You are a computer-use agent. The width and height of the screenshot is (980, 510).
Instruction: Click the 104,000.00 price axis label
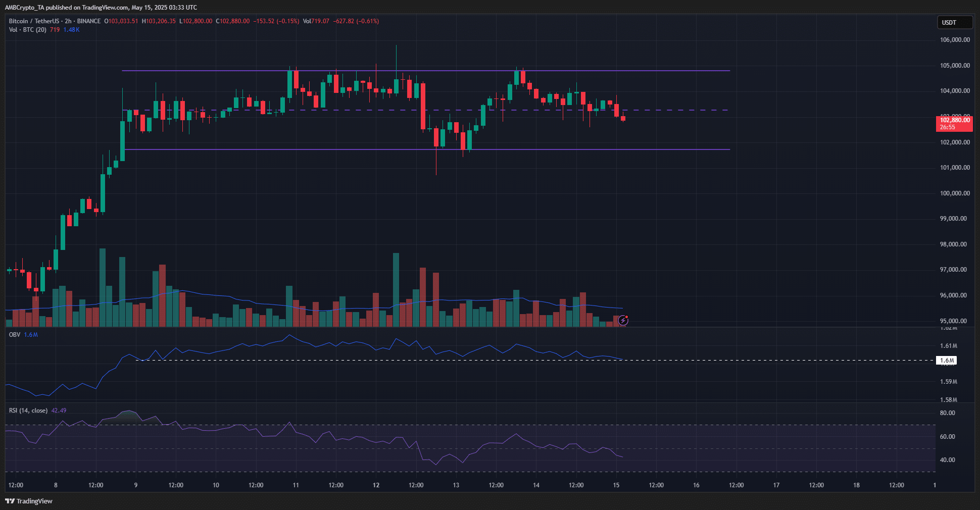955,91
